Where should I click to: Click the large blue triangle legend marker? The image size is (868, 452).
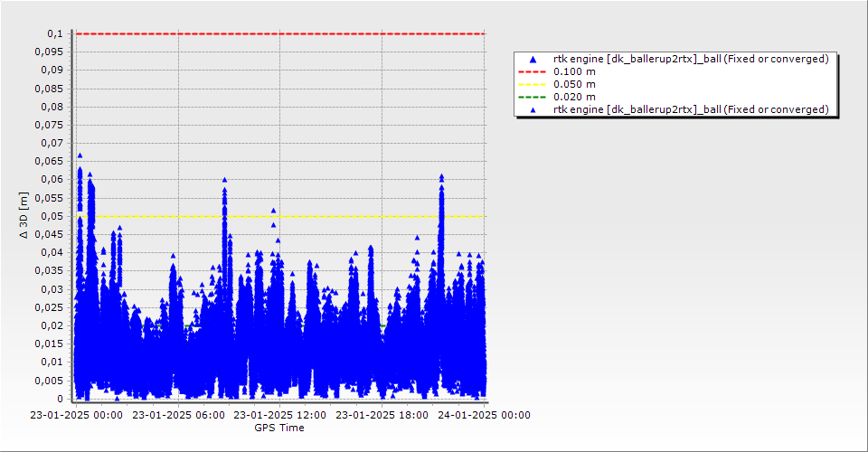click(533, 59)
